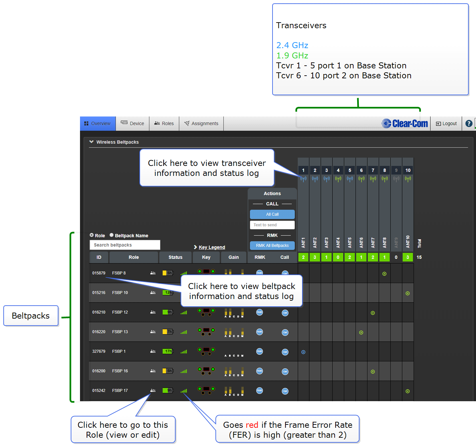Click the signal strength bars for FSBP 17
This screenshot has height=448, width=476.
[x=184, y=391]
